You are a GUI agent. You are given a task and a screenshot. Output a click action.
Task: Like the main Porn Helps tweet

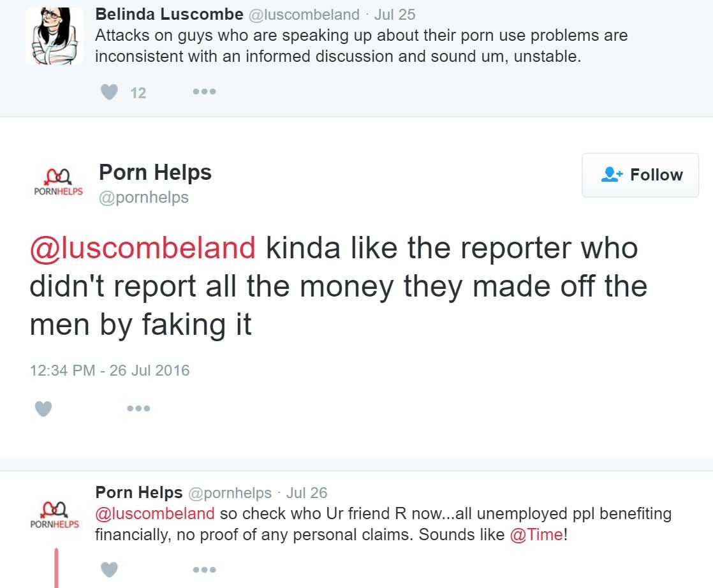43,408
